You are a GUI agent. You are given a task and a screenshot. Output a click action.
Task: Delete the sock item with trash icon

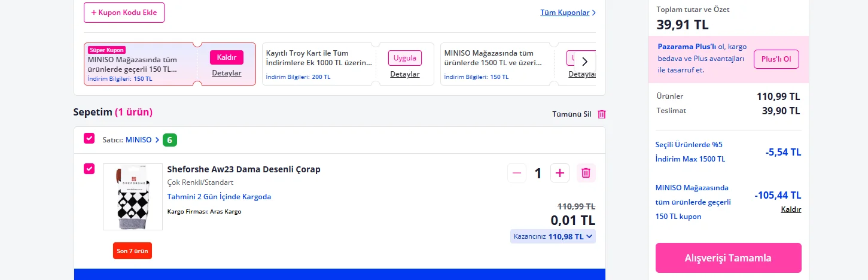[x=586, y=173]
